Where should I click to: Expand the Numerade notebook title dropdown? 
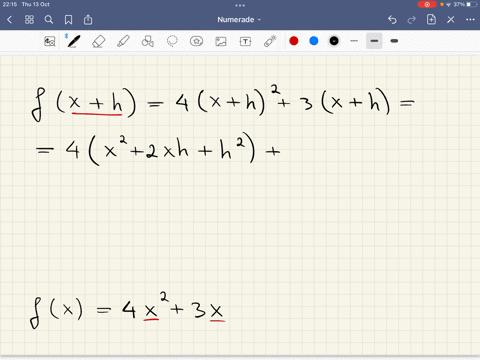point(239,20)
